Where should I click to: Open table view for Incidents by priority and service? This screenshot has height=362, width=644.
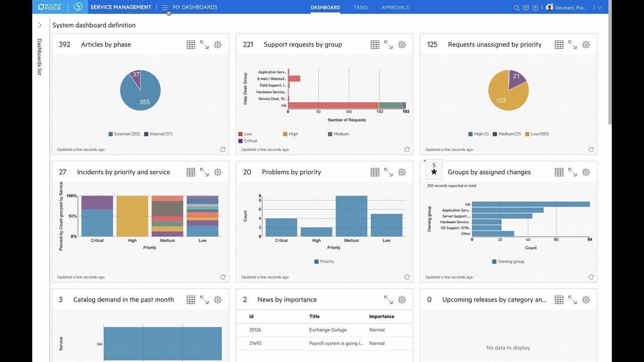[191, 172]
